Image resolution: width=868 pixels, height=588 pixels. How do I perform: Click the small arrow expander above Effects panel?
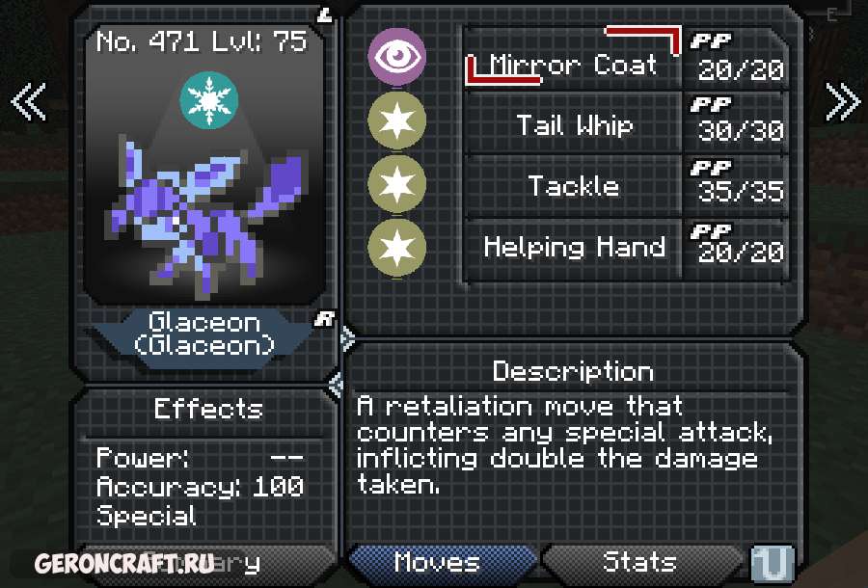(x=336, y=385)
